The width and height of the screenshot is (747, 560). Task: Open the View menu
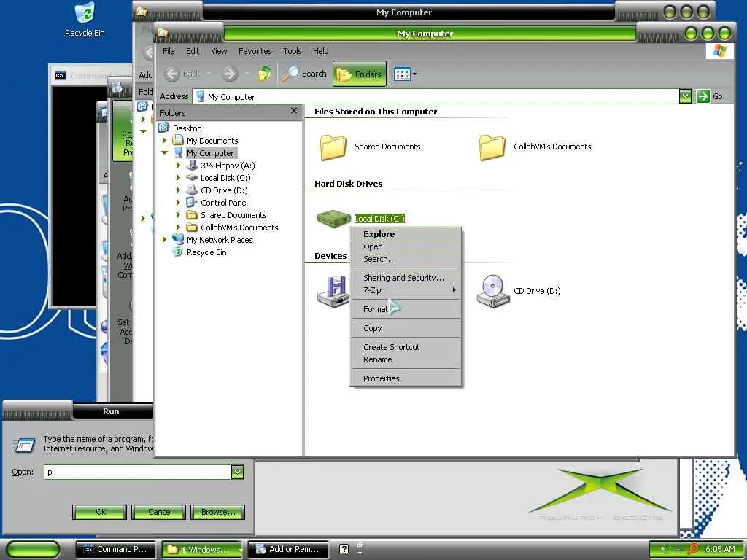219,51
